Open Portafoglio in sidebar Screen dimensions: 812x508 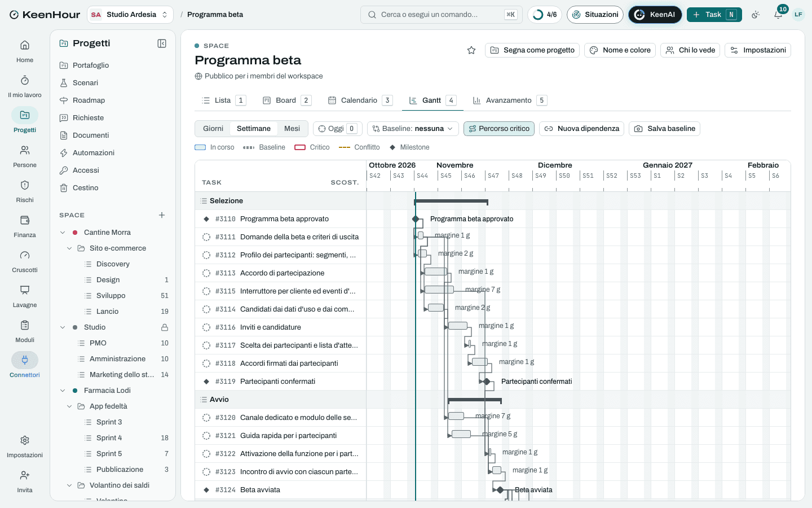point(113,65)
